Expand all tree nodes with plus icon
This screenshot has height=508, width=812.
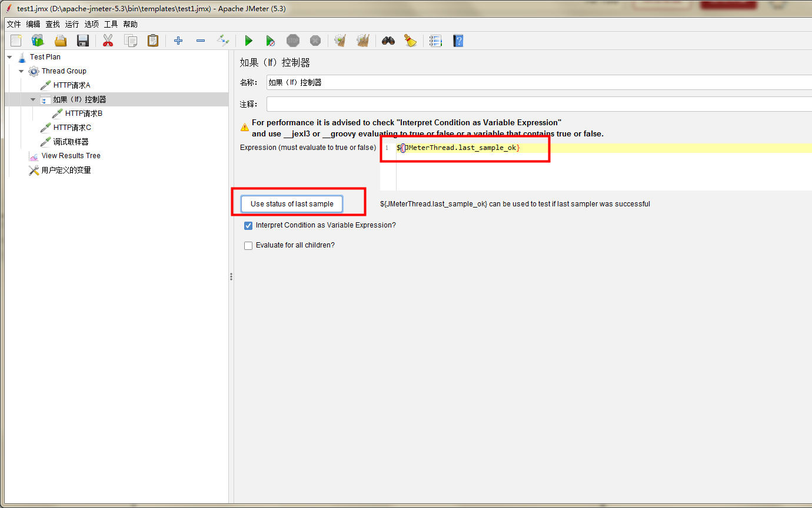tap(178, 41)
